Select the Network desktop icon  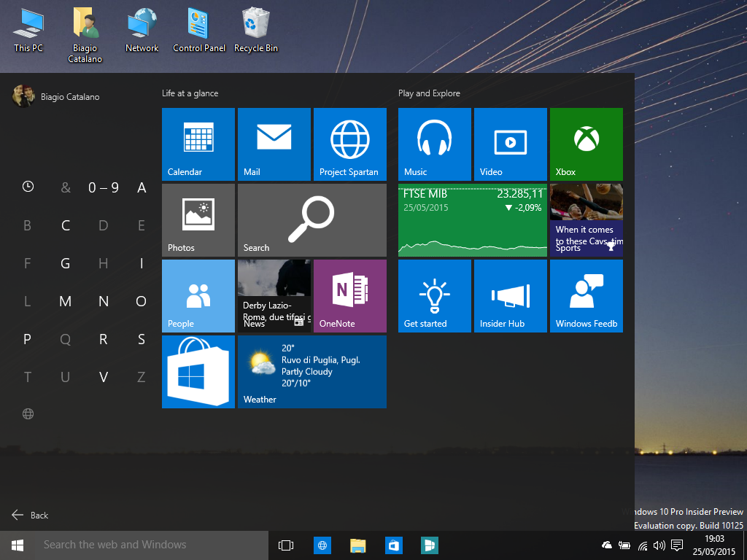coord(142,29)
